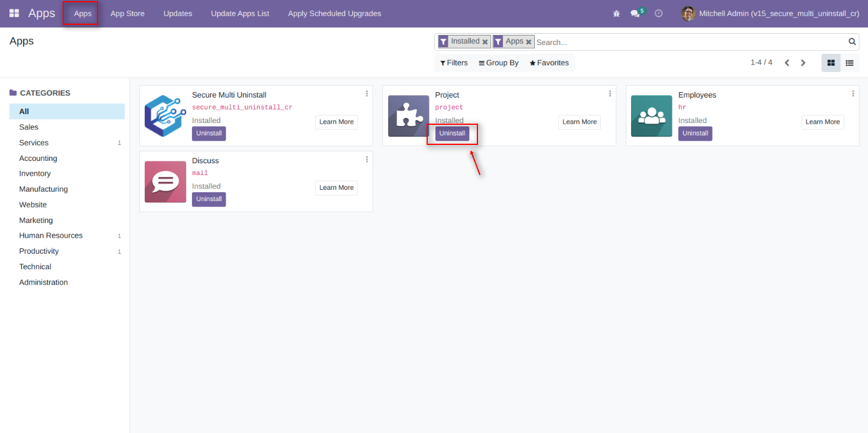The width and height of the screenshot is (868, 433).
Task: Select the Services category
Action: [x=67, y=143]
